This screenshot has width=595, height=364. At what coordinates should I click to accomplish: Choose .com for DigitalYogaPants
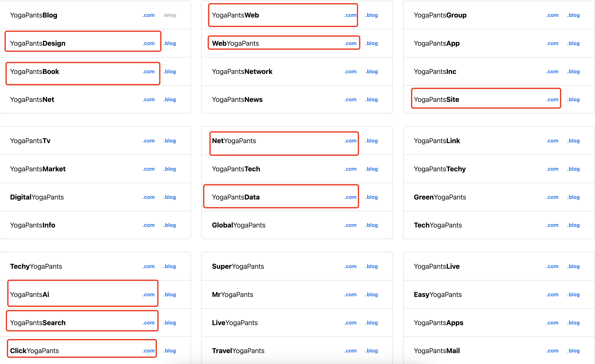coord(148,197)
